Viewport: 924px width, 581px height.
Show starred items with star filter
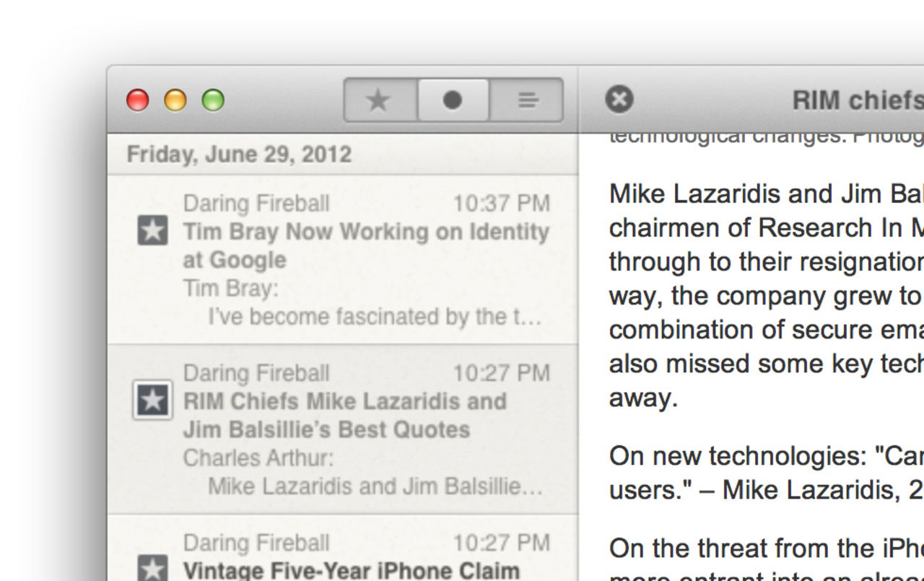pyautogui.click(x=380, y=100)
